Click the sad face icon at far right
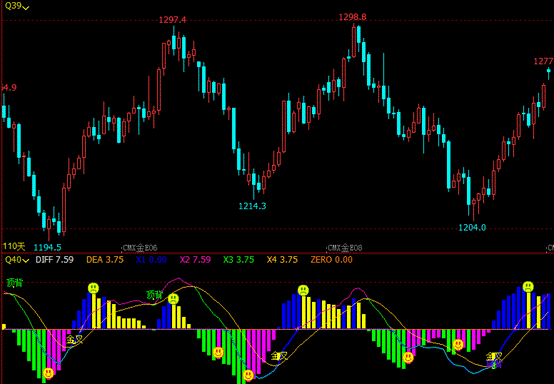The height and width of the screenshot is (384, 554). coord(528,286)
